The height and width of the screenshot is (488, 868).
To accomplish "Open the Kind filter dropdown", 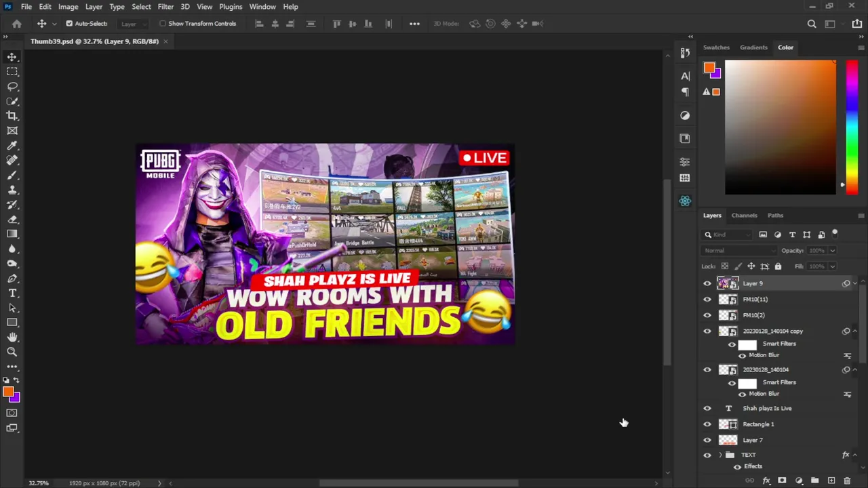I will 728,235.
